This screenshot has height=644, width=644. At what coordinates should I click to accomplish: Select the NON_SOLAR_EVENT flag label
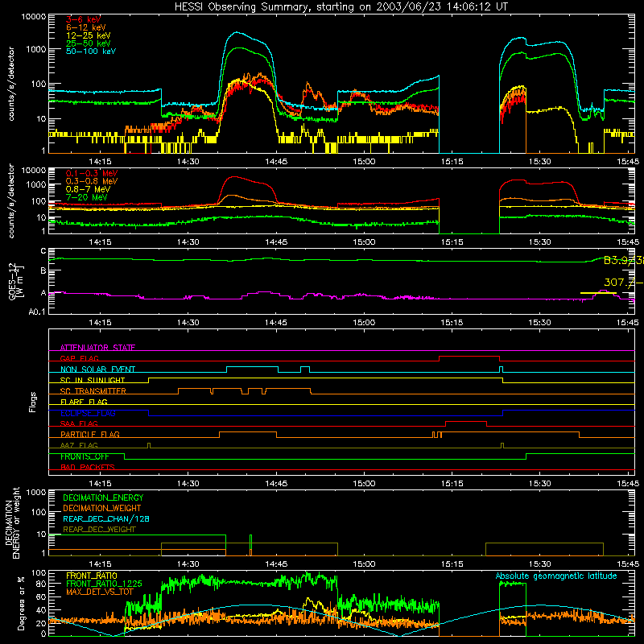[x=97, y=369]
